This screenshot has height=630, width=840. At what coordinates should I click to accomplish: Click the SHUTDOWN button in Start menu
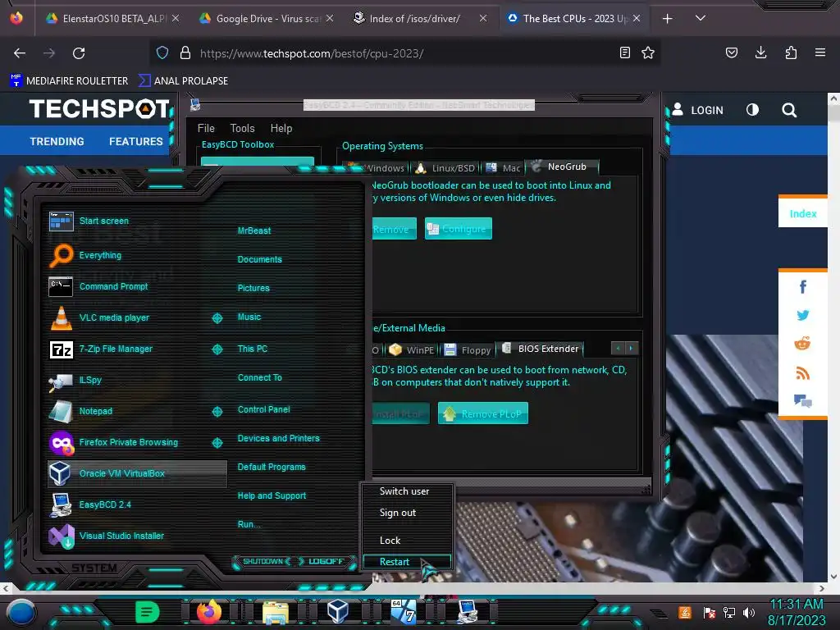(x=262, y=561)
